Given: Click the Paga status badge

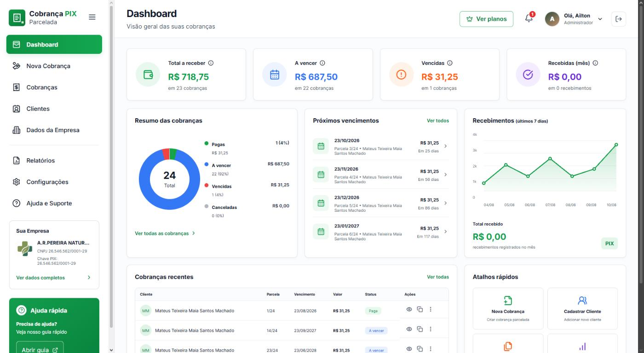Looking at the screenshot, I should [x=373, y=311].
